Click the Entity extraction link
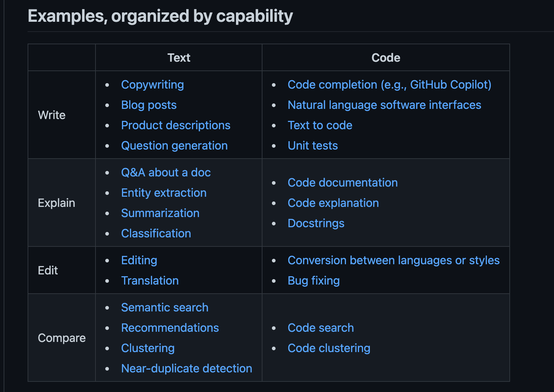554x392 pixels. point(164,193)
